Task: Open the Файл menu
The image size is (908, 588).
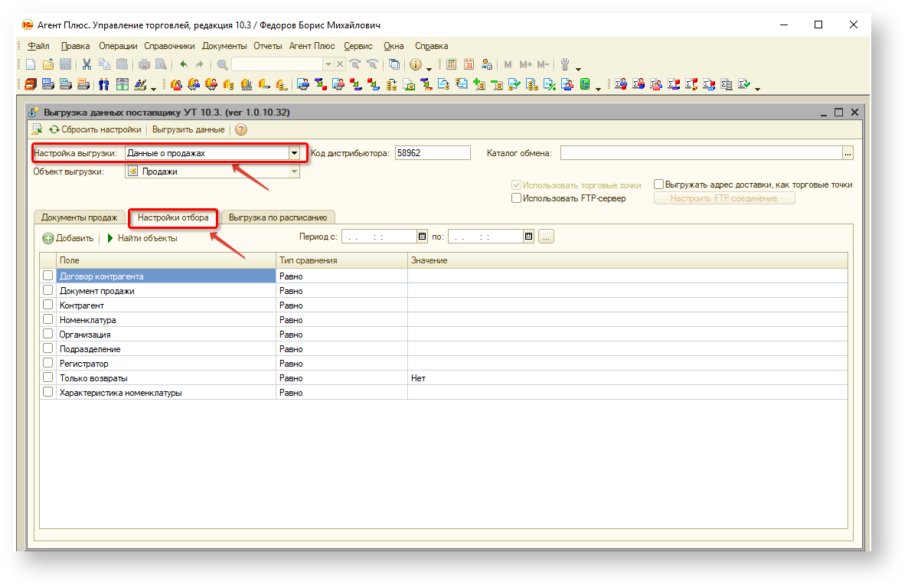Action: (x=39, y=46)
